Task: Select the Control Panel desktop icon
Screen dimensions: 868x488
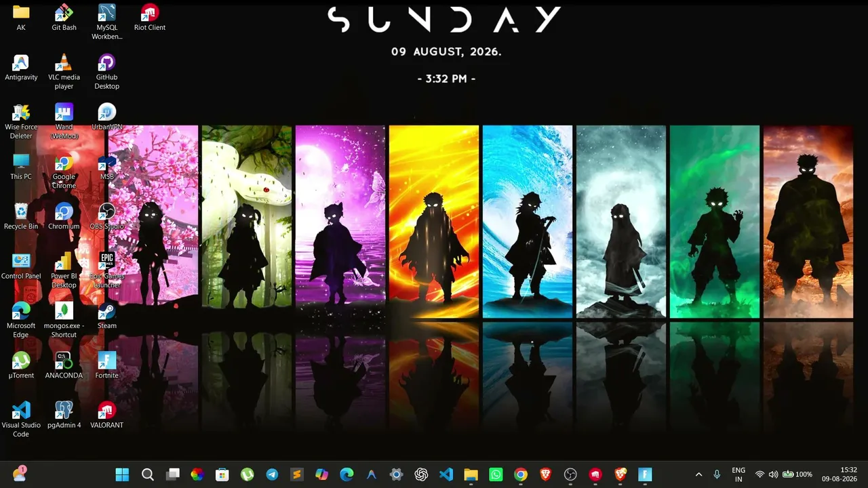Action: click(x=21, y=266)
